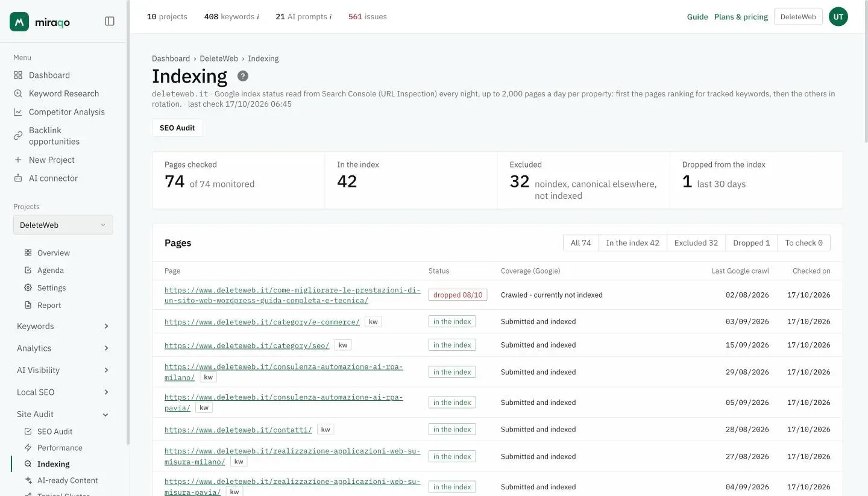Click the SEO Audit button under the heading
Image resolution: width=868 pixels, height=496 pixels.
[177, 128]
